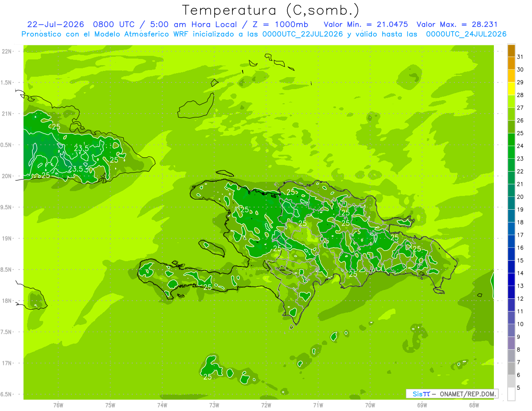Click the "17N" latitude label
The width and height of the screenshot is (532, 411).
[x=7, y=363]
